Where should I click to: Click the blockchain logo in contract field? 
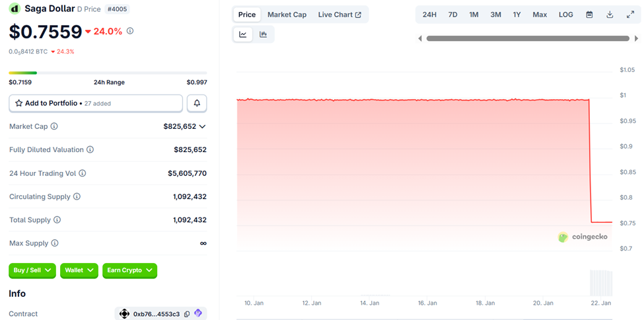pyautogui.click(x=124, y=314)
